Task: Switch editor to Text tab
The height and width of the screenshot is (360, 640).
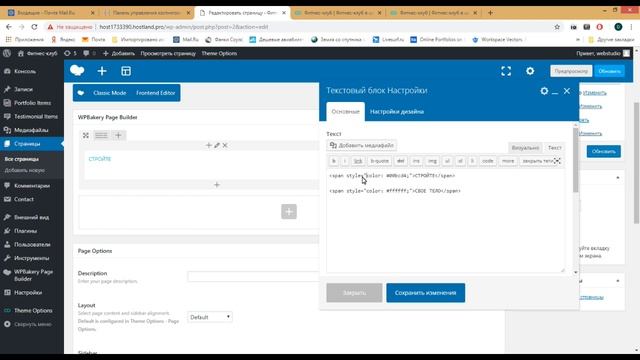Action: (554, 148)
